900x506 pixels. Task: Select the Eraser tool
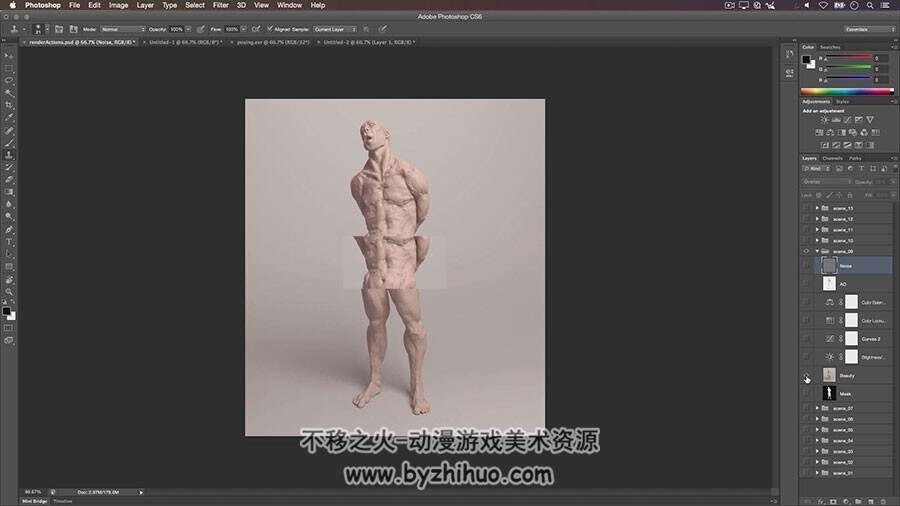click(9, 180)
